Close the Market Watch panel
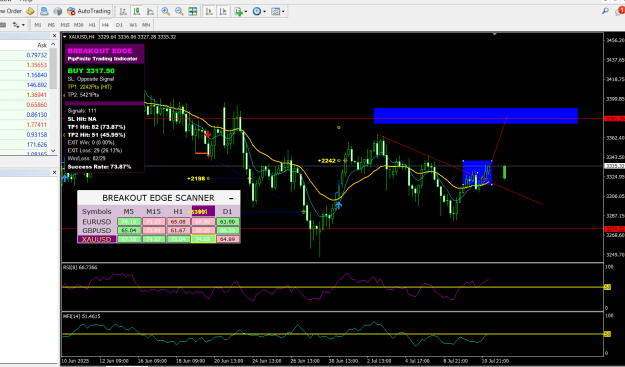 54,36
